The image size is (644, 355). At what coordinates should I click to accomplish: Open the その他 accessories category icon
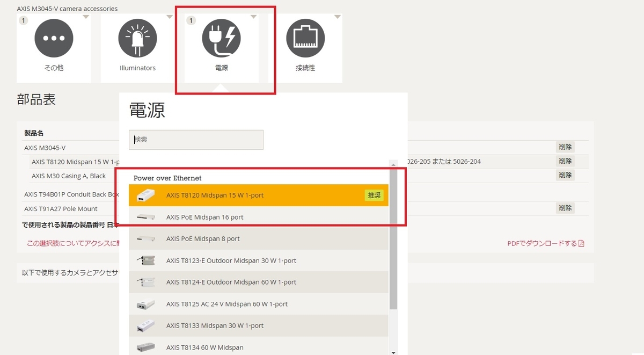click(54, 38)
